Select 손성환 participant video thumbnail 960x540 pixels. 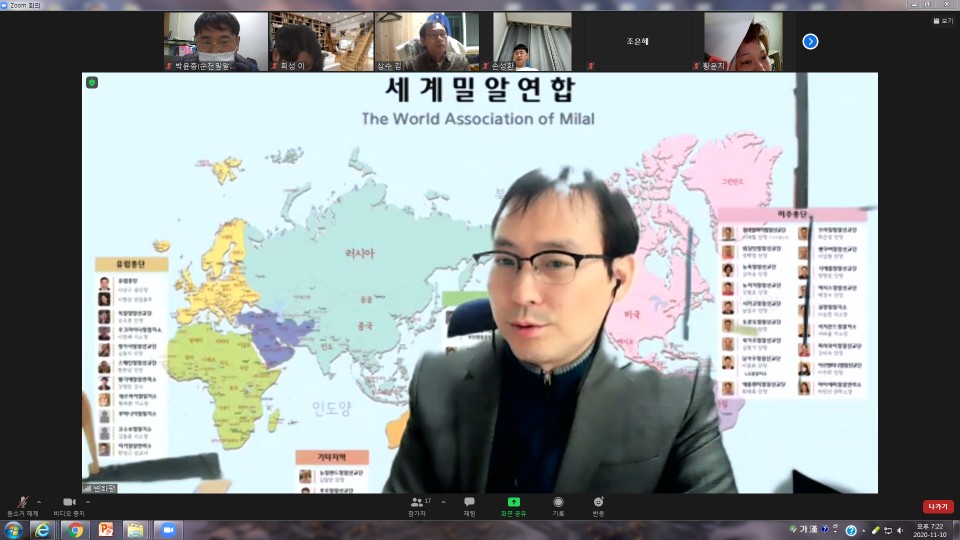(x=531, y=42)
